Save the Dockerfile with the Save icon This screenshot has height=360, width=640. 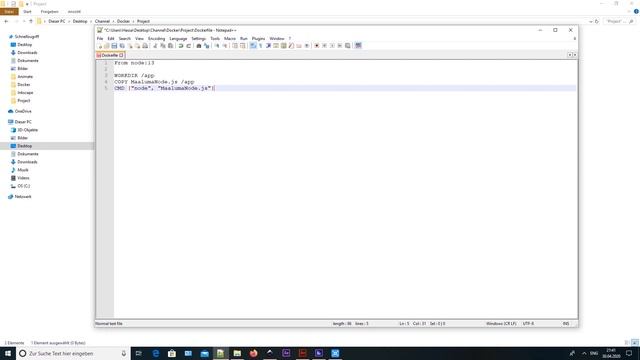114,46
